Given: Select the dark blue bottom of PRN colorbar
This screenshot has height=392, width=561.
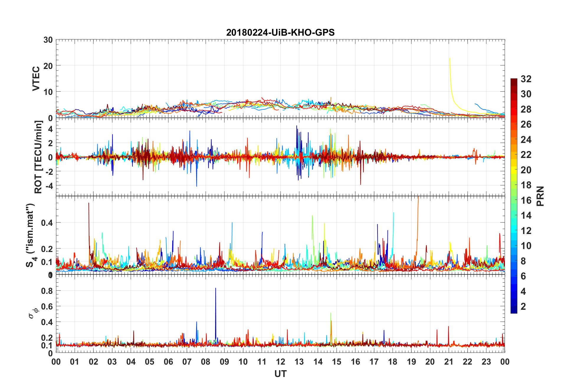Looking at the screenshot, I should (x=514, y=309).
